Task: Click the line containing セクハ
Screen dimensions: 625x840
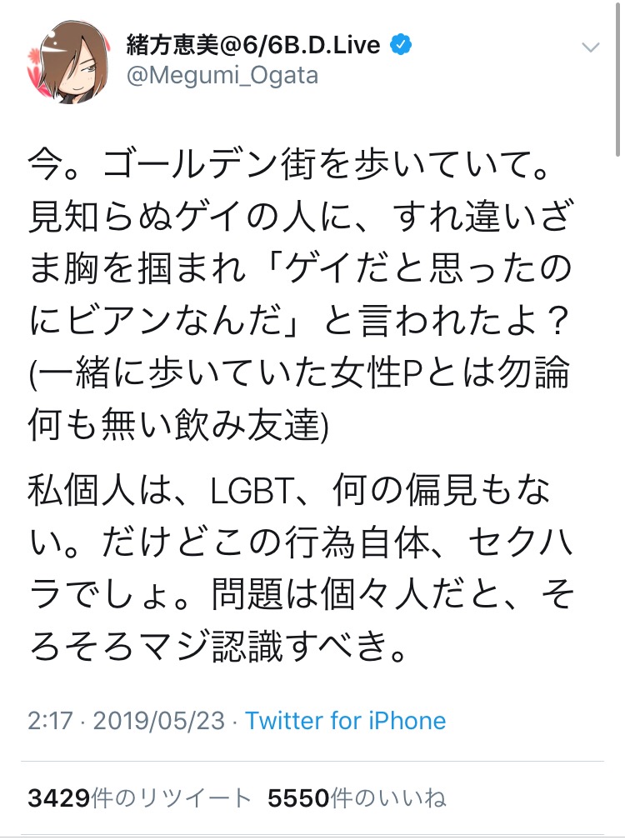Action: pos(301,543)
